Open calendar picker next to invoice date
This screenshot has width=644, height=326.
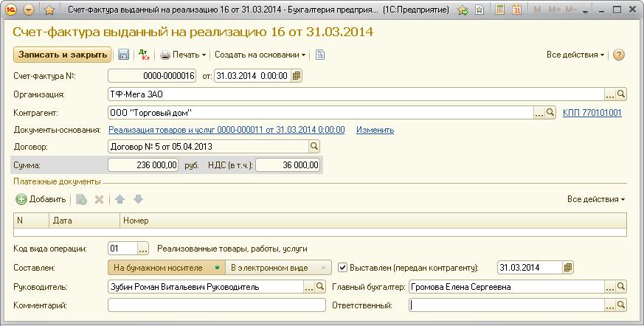[x=297, y=76]
